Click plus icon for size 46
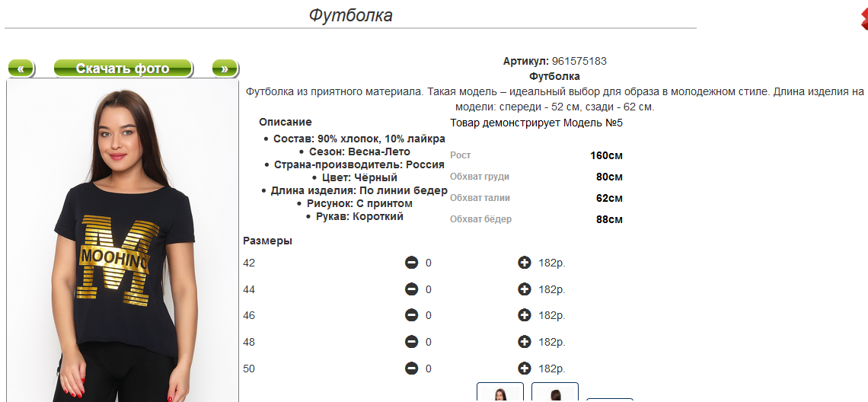The width and height of the screenshot is (868, 402). pos(525,315)
